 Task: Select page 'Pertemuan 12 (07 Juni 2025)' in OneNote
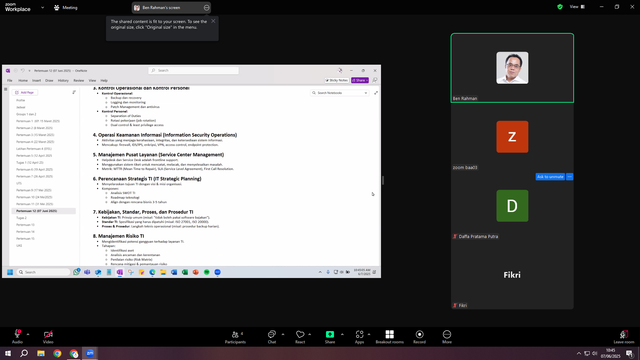(44, 211)
